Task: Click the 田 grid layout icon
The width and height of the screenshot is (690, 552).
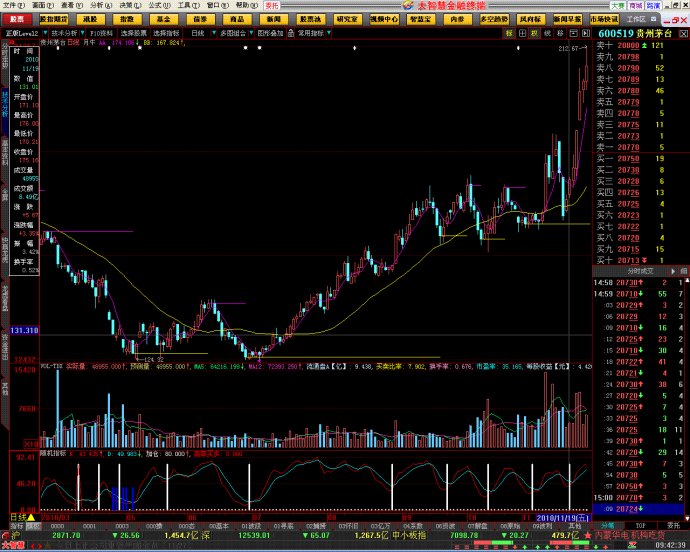Action: [x=522, y=33]
